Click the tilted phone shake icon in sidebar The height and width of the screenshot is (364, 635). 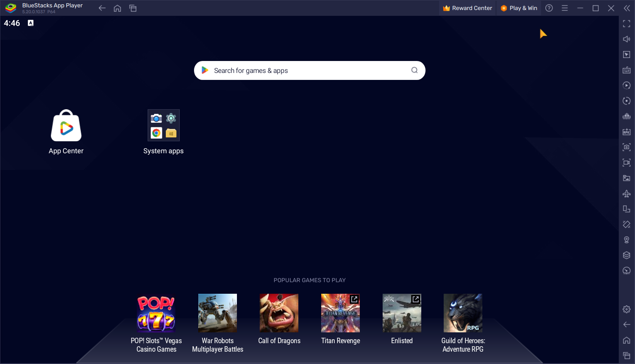(x=626, y=224)
